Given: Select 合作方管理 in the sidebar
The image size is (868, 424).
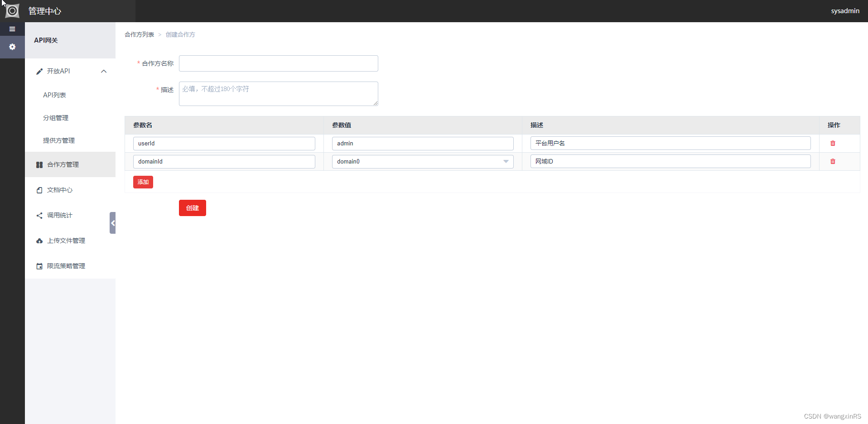Looking at the screenshot, I should click(70, 164).
